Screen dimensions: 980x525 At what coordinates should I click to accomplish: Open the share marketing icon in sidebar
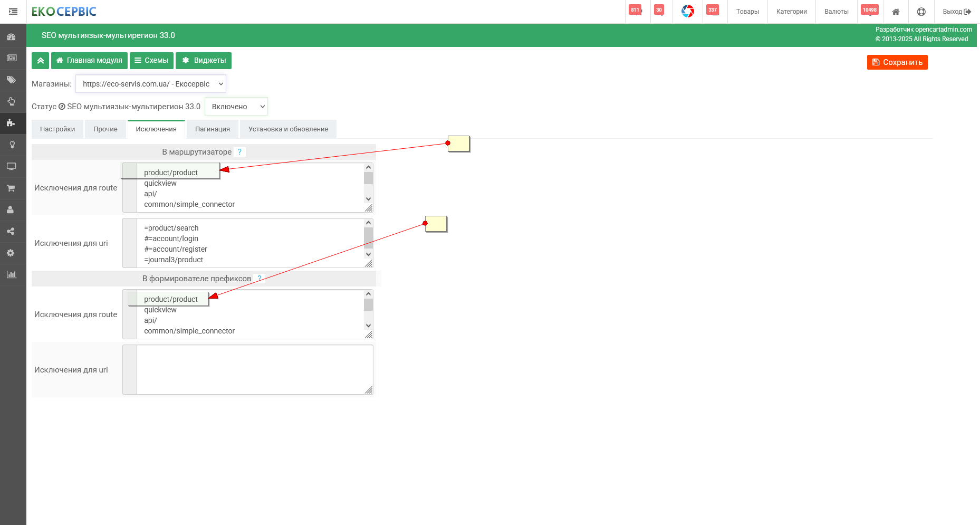11,231
